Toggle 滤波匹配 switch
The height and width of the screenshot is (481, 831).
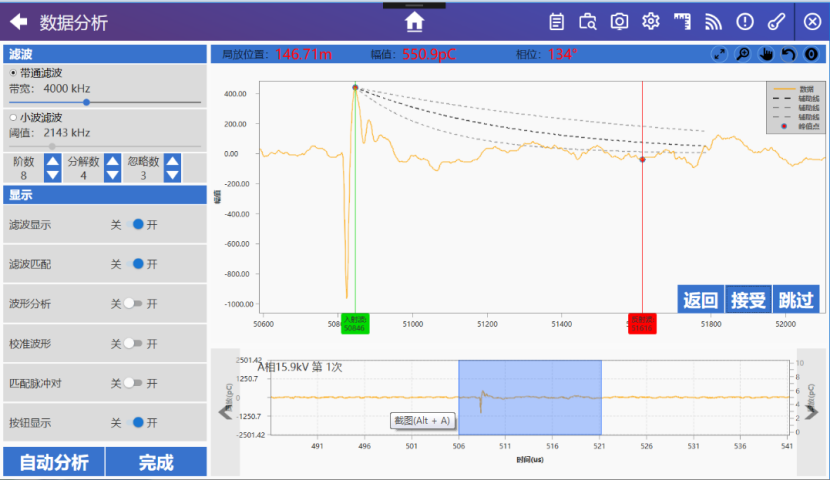pyautogui.click(x=134, y=264)
